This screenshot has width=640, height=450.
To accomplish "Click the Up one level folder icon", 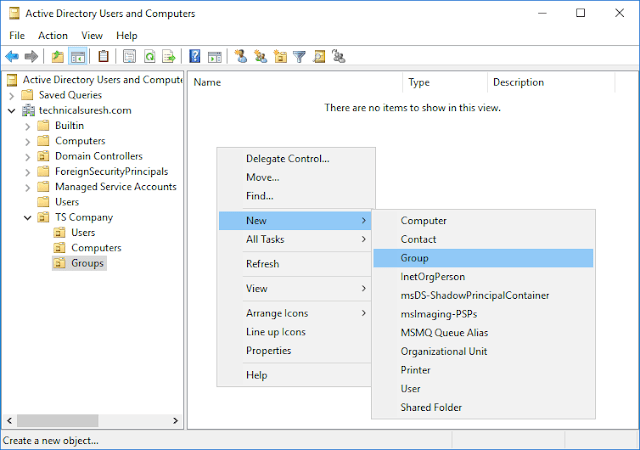I will (x=58, y=56).
